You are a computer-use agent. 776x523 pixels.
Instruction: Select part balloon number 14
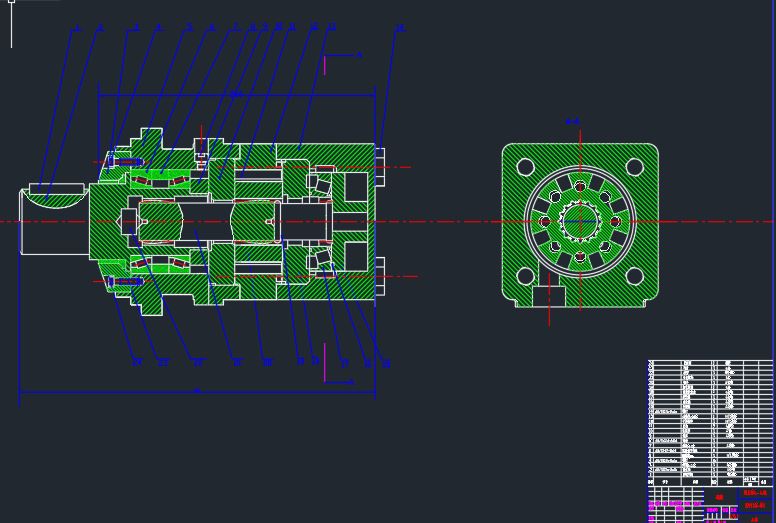(399, 29)
